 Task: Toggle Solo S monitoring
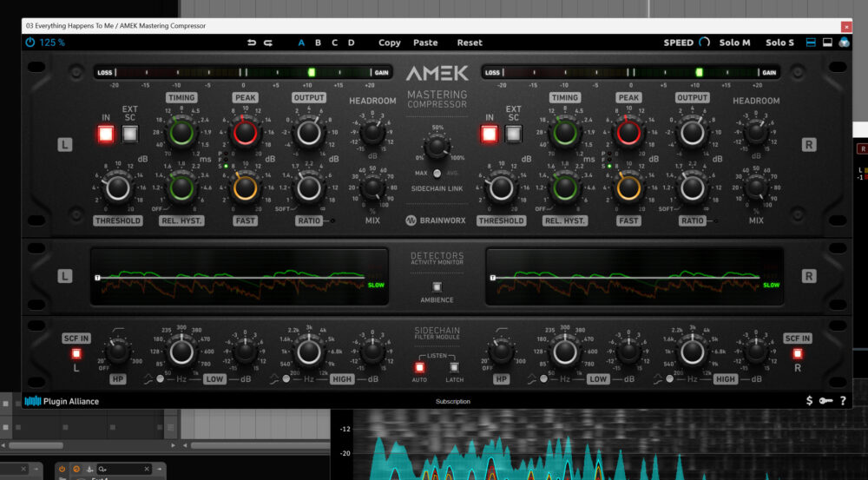pos(779,43)
